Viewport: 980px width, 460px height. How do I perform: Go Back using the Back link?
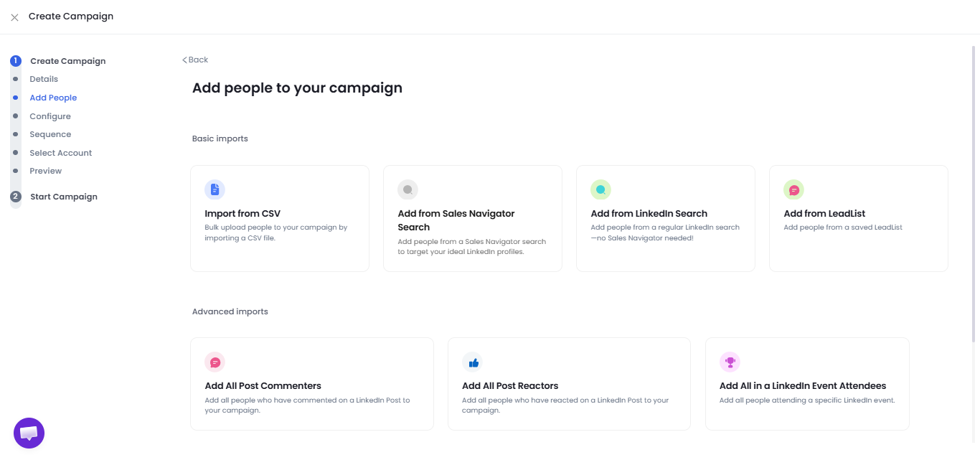pos(194,60)
